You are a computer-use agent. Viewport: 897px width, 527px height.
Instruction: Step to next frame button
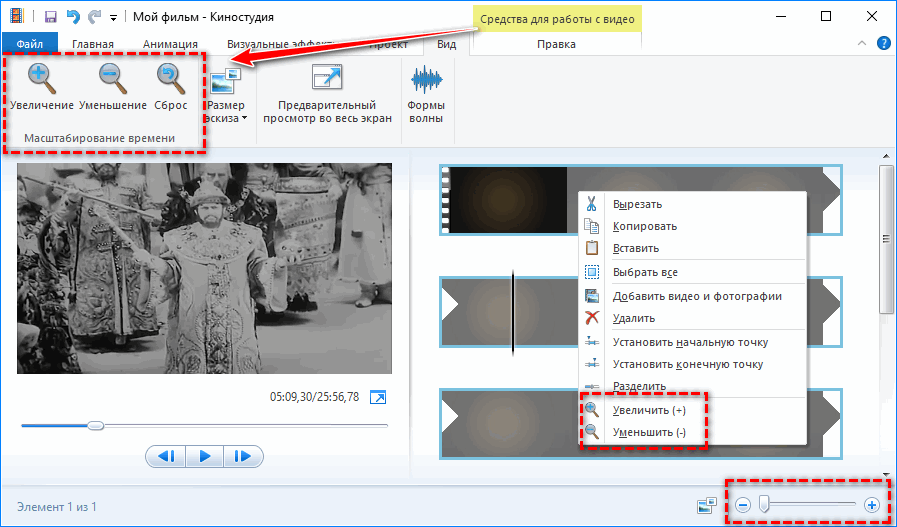point(242,456)
